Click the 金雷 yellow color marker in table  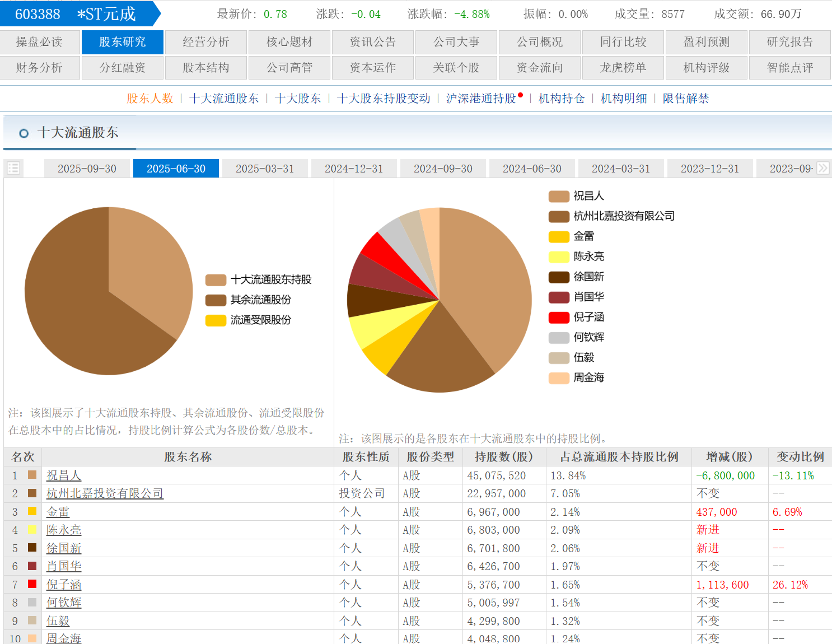point(32,511)
